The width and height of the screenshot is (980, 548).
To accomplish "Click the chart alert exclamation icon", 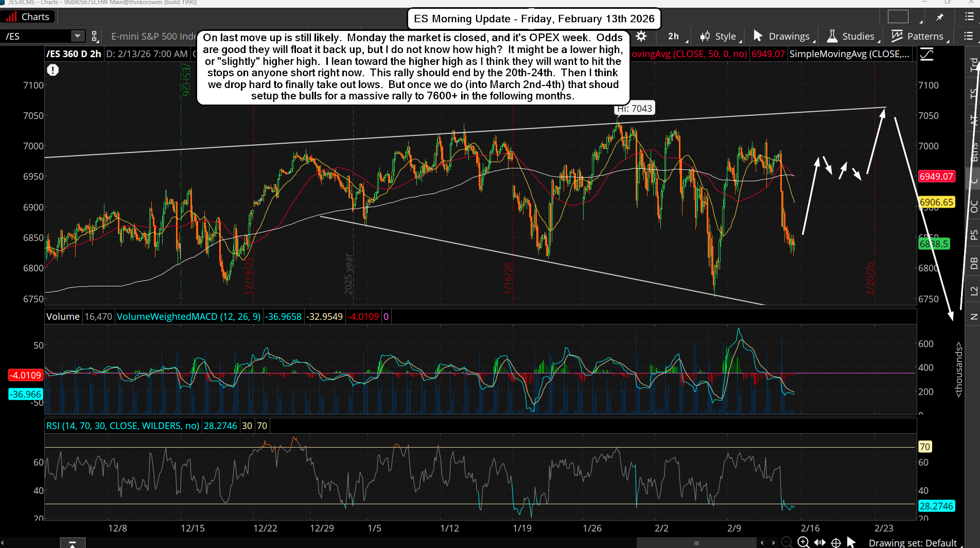I will click(x=53, y=70).
